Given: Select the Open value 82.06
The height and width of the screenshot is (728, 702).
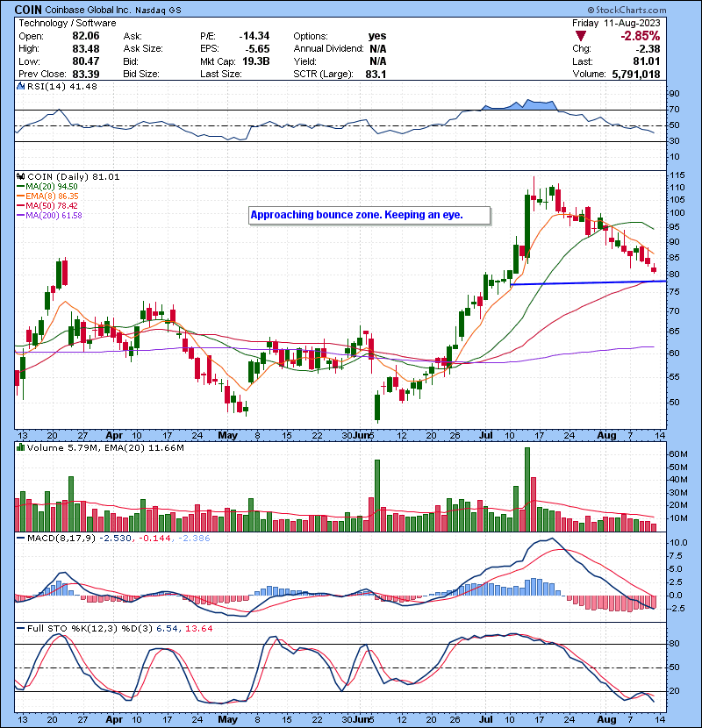Looking at the screenshot, I should (85, 36).
